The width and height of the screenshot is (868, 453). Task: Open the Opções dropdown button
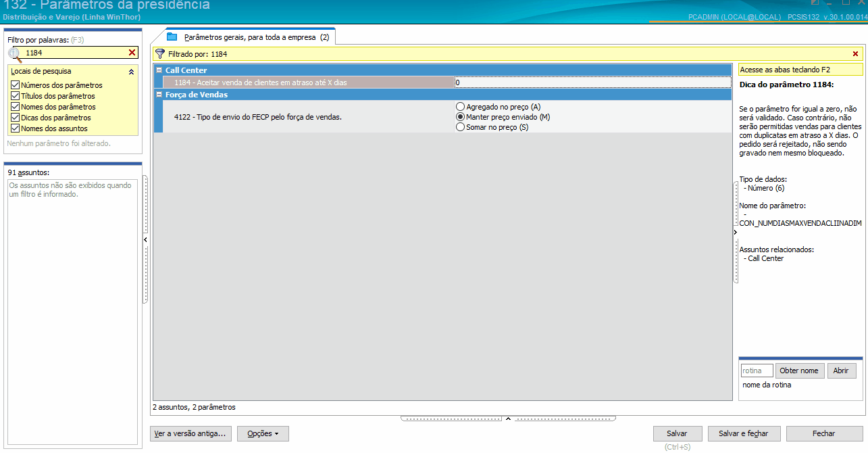coord(263,433)
